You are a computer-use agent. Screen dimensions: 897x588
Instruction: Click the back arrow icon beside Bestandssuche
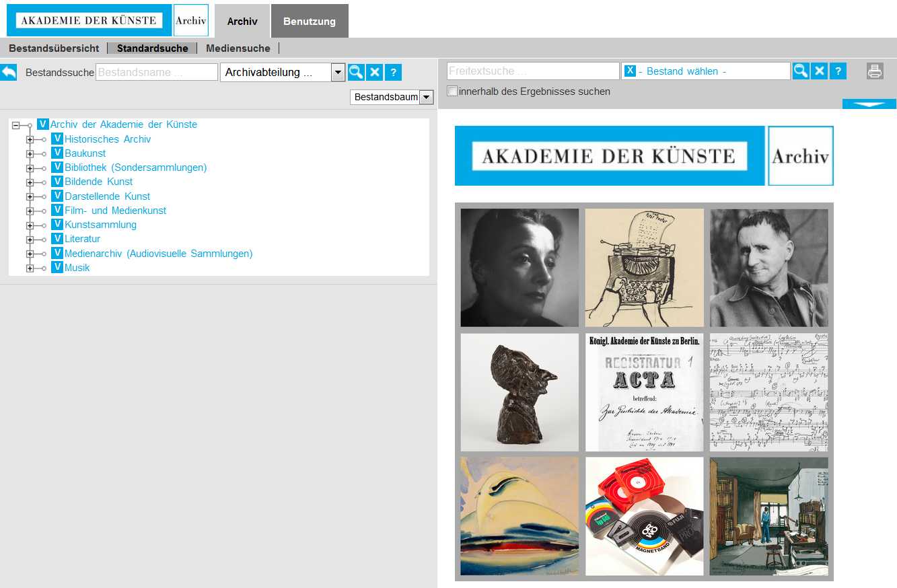(8, 72)
